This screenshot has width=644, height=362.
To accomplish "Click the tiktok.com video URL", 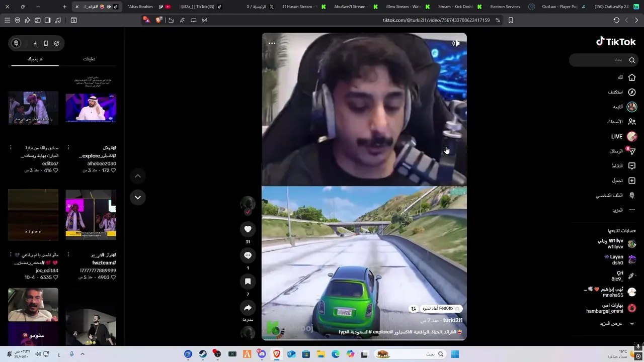I will pos(436,20).
